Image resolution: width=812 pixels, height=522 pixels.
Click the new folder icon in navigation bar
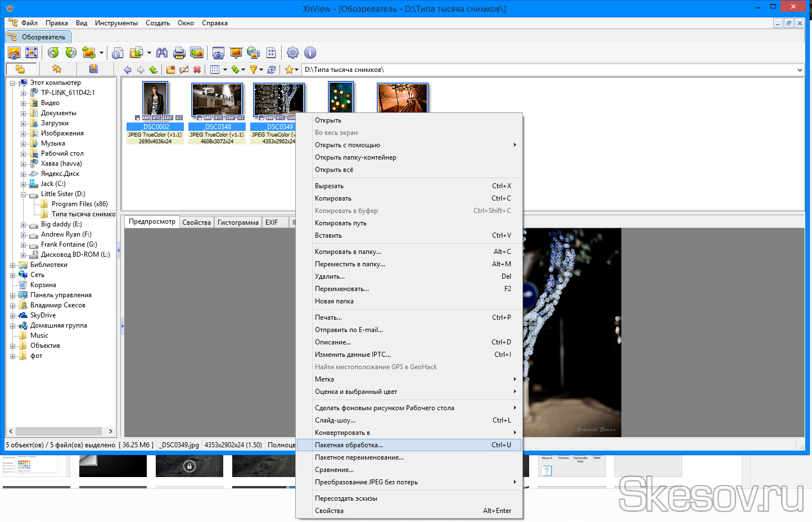coord(170,70)
